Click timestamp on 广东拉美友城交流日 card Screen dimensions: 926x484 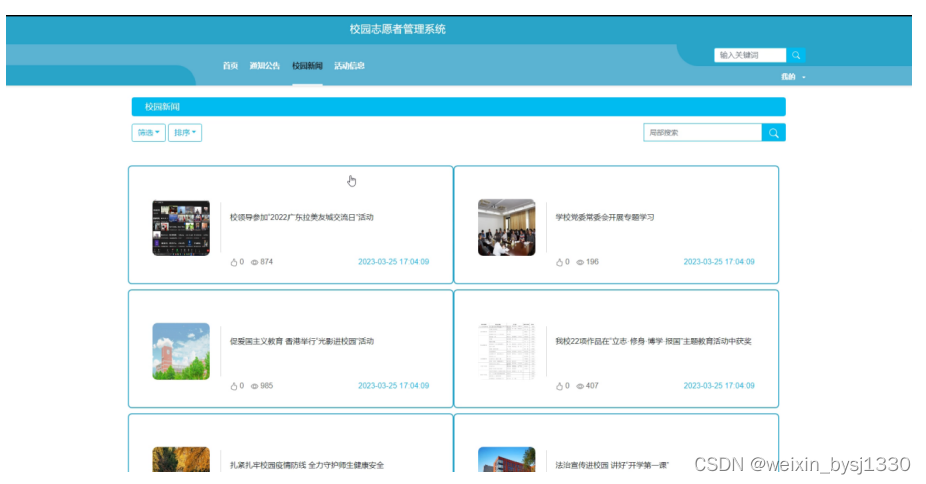pyautogui.click(x=393, y=262)
